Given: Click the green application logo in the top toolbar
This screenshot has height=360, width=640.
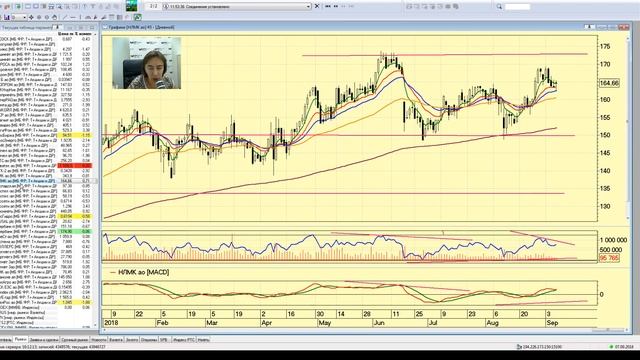Looking at the screenshot, I should (131, 7).
